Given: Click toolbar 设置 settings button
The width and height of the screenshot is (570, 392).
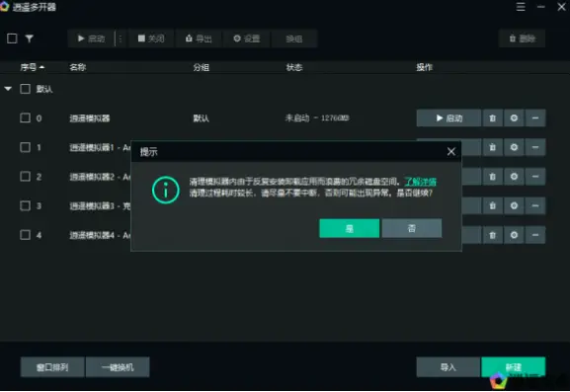Looking at the screenshot, I should click(246, 39).
